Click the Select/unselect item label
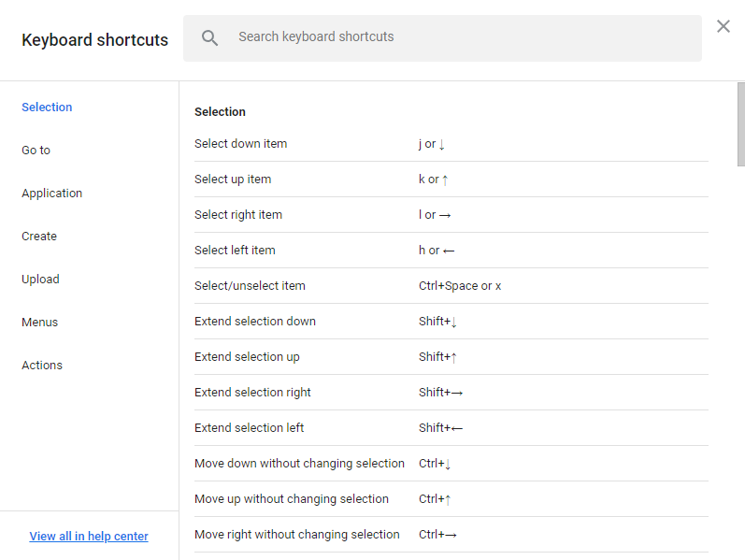The height and width of the screenshot is (560, 745). [x=250, y=286]
